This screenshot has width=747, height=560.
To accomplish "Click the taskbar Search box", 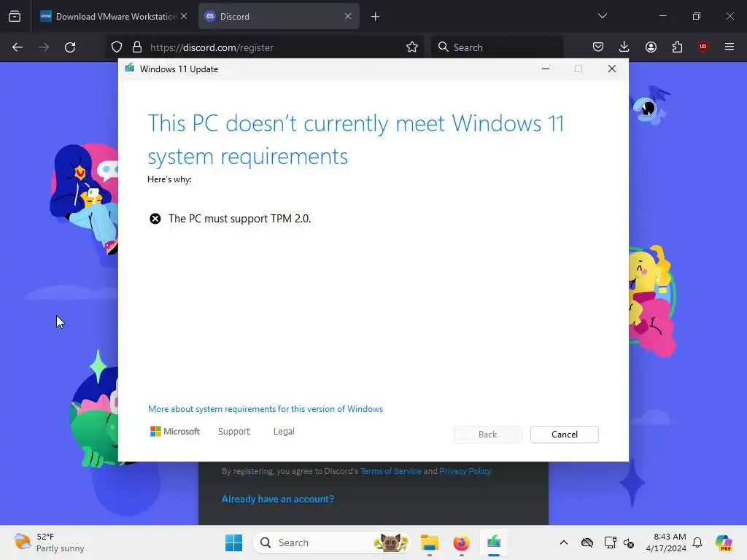I will [333, 542].
